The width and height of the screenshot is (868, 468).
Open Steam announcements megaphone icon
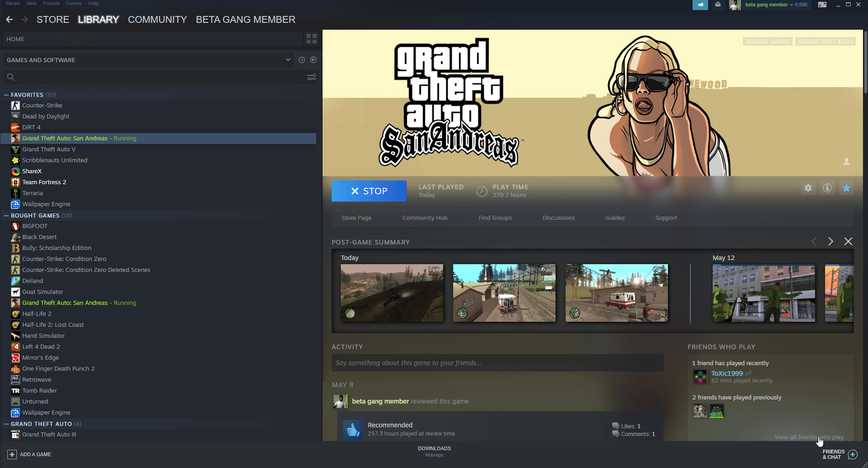pyautogui.click(x=700, y=5)
